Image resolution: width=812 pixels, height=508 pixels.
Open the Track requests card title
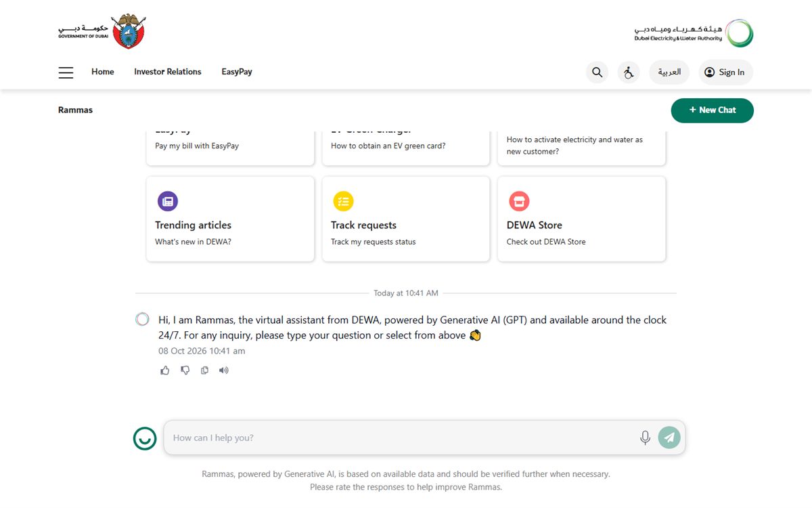(363, 225)
